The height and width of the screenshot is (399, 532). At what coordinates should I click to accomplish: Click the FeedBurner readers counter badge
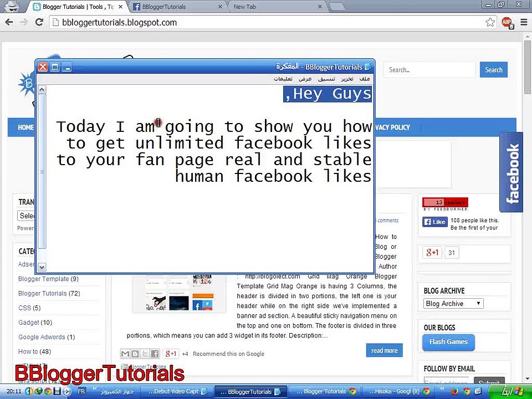point(445,203)
